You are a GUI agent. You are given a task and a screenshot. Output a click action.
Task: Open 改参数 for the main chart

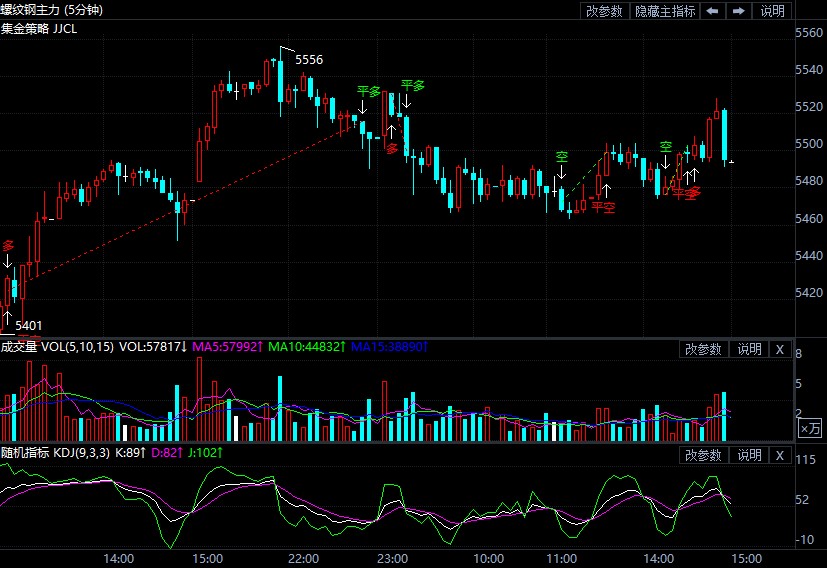click(x=604, y=11)
